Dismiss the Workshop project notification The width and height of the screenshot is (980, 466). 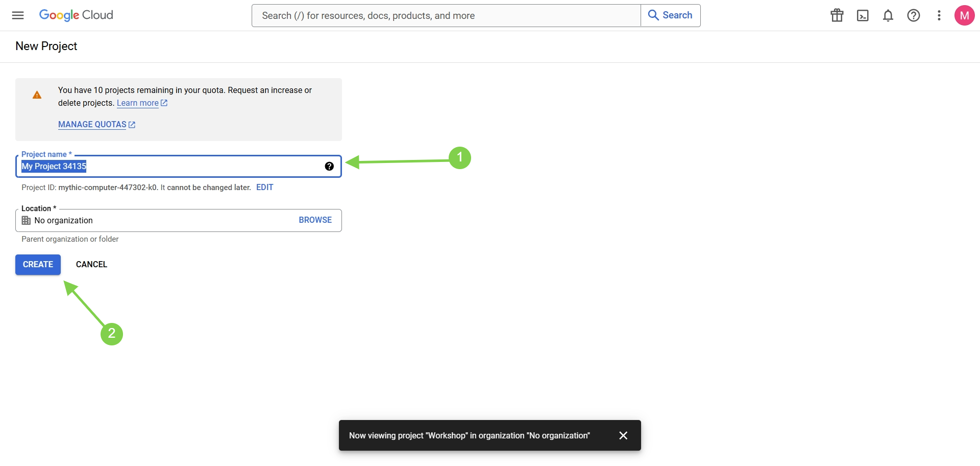pos(623,435)
